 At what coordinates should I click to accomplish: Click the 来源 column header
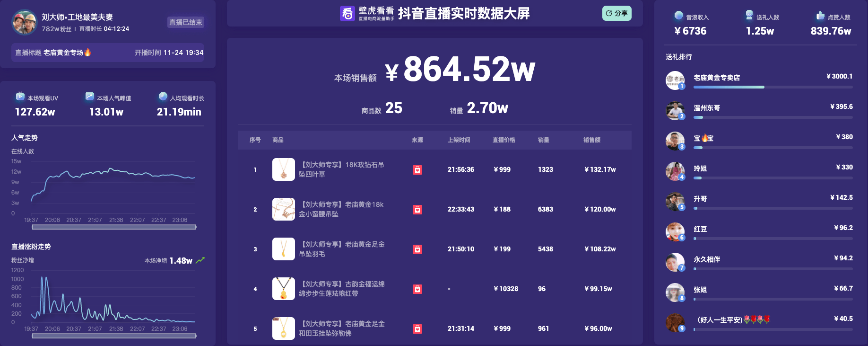(x=417, y=140)
